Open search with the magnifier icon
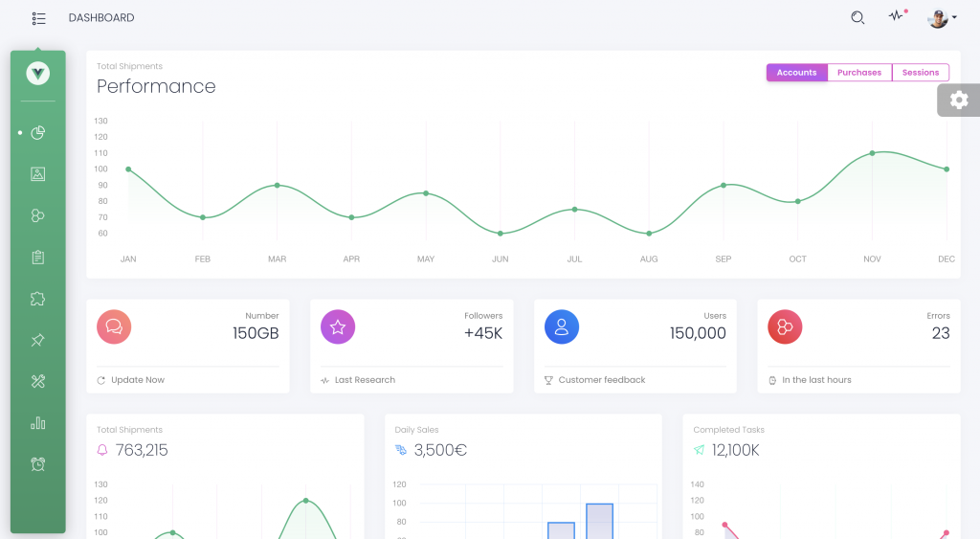This screenshot has height=539, width=980. tap(857, 17)
